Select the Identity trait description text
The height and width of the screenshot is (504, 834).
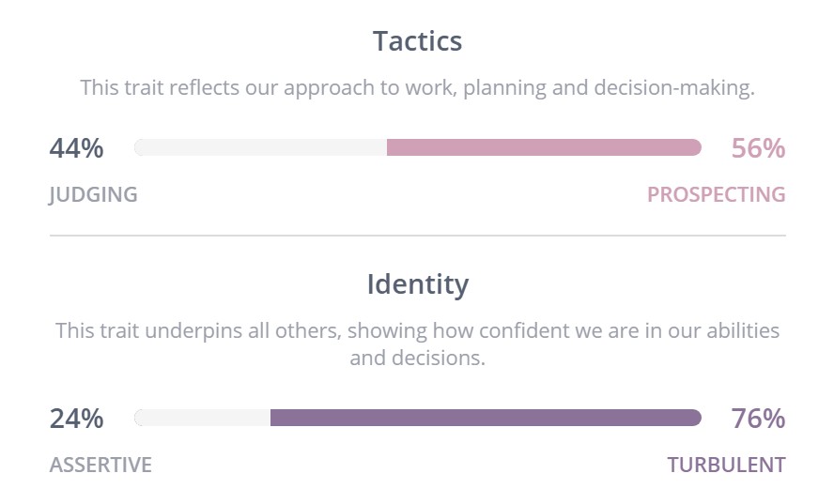(x=417, y=344)
